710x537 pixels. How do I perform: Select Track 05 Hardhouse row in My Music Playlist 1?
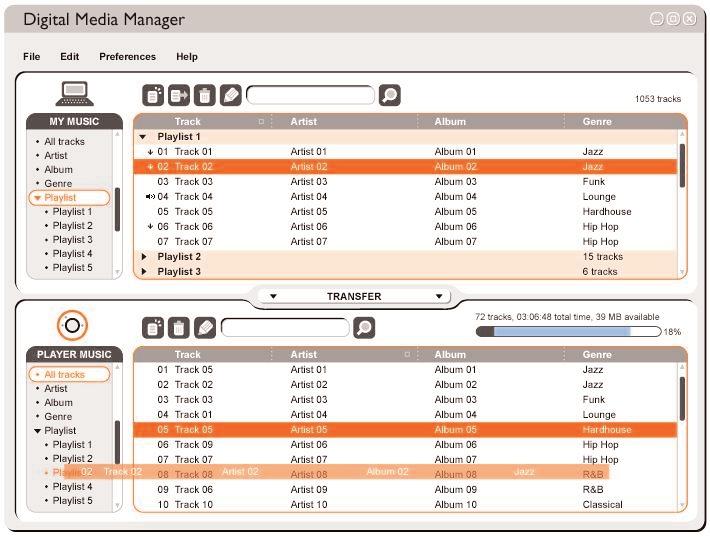pos(405,211)
